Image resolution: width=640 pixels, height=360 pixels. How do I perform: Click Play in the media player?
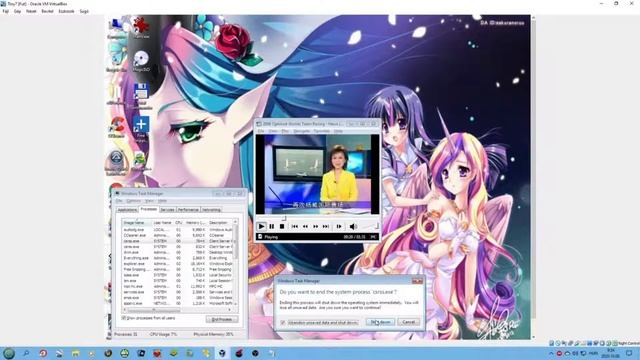pos(262,226)
